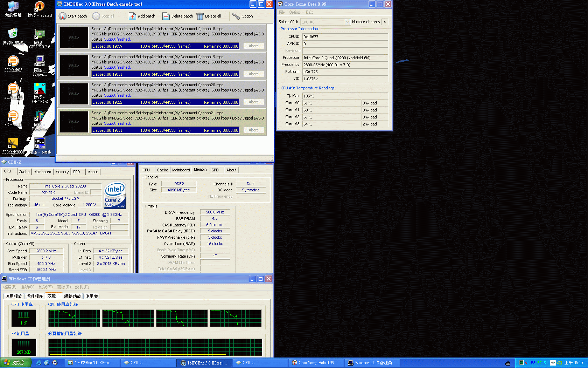Switch to 應用程式 tab in Task Manager
The height and width of the screenshot is (368, 588).
tap(14, 297)
